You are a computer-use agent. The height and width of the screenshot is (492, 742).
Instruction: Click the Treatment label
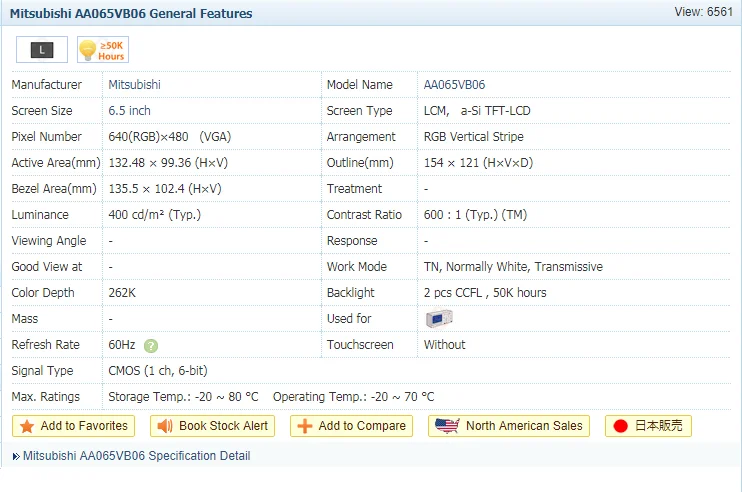[x=354, y=189]
